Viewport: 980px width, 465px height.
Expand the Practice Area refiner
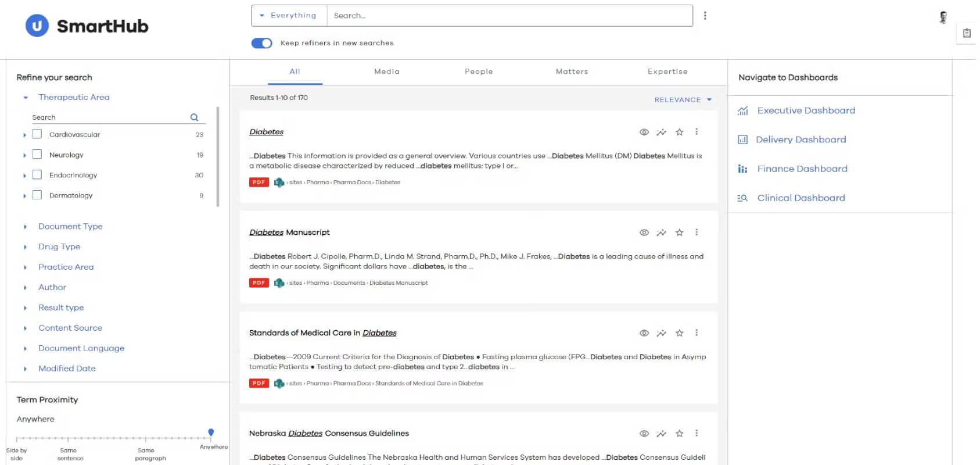coord(25,267)
